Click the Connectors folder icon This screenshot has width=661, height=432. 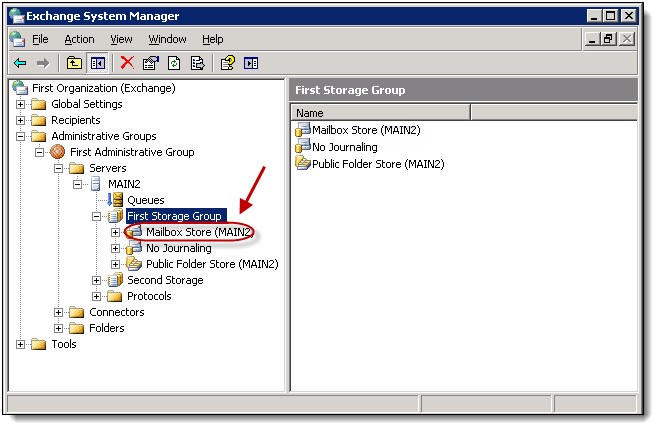pos(76,312)
